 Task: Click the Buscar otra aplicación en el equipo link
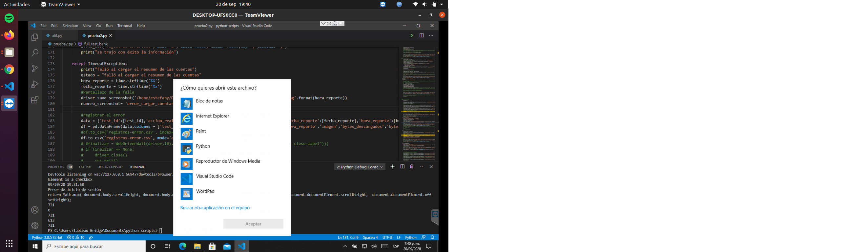point(215,208)
